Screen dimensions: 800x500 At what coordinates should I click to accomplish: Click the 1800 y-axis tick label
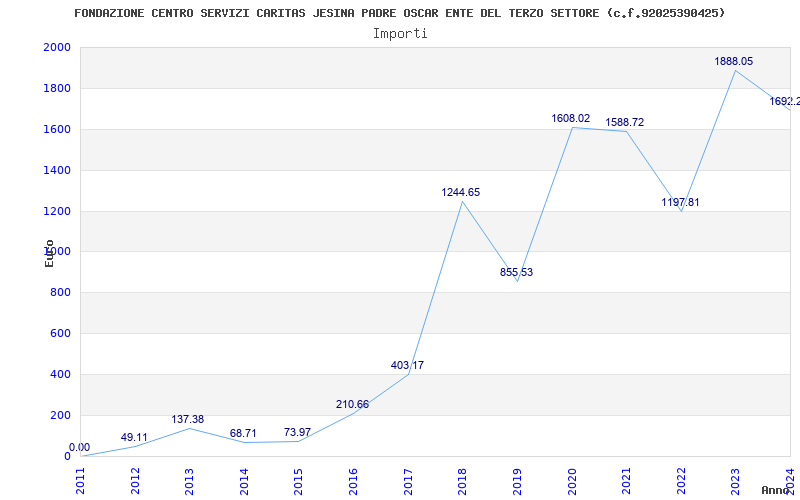tap(57, 88)
